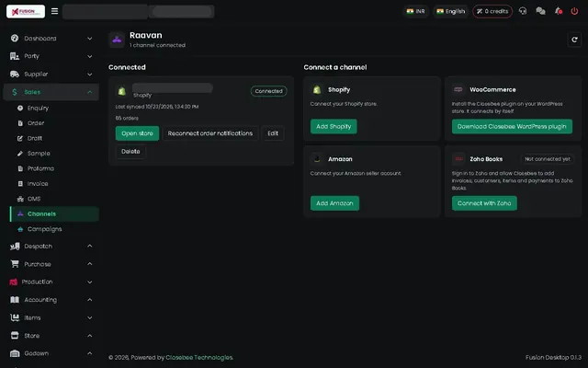The image size is (588, 368).
Task: Delete the connected Shopify channel
Action: (x=130, y=151)
